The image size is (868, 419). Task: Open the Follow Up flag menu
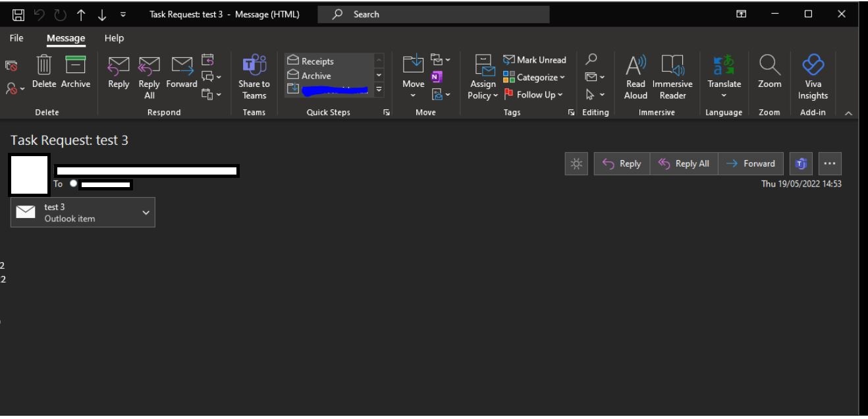pyautogui.click(x=534, y=95)
